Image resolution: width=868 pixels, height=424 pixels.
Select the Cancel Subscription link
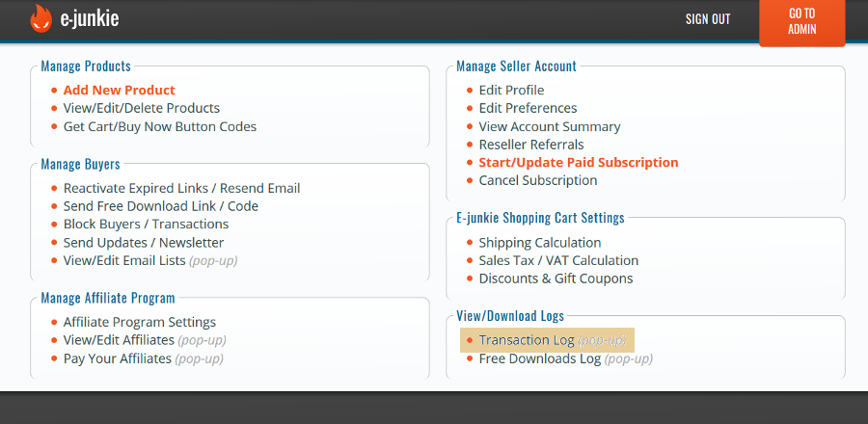click(537, 180)
